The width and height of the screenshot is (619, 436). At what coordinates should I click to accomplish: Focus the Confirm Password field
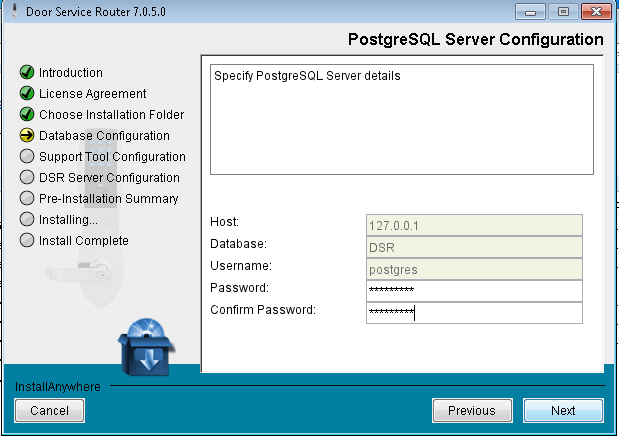click(474, 313)
